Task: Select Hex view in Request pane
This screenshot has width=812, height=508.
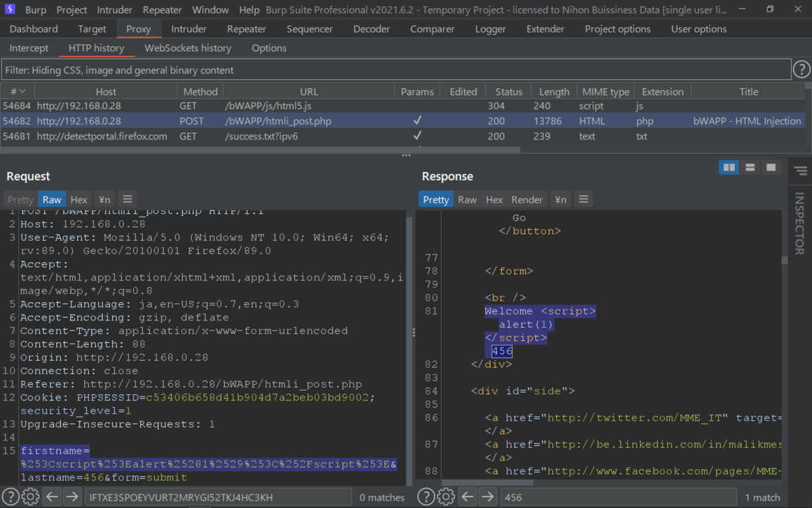Action: pyautogui.click(x=79, y=199)
